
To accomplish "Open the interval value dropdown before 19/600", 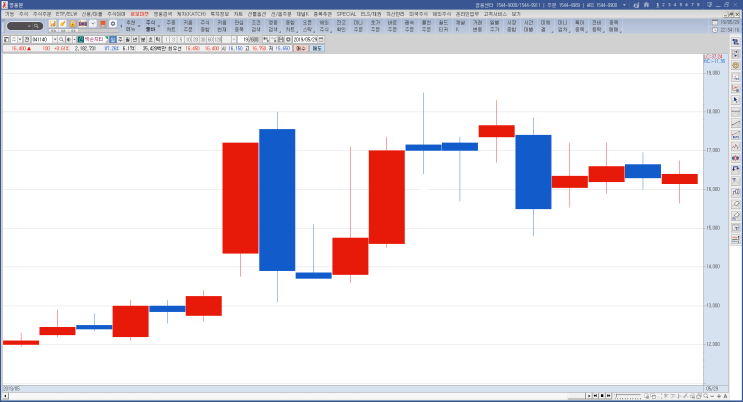I will coord(234,39).
